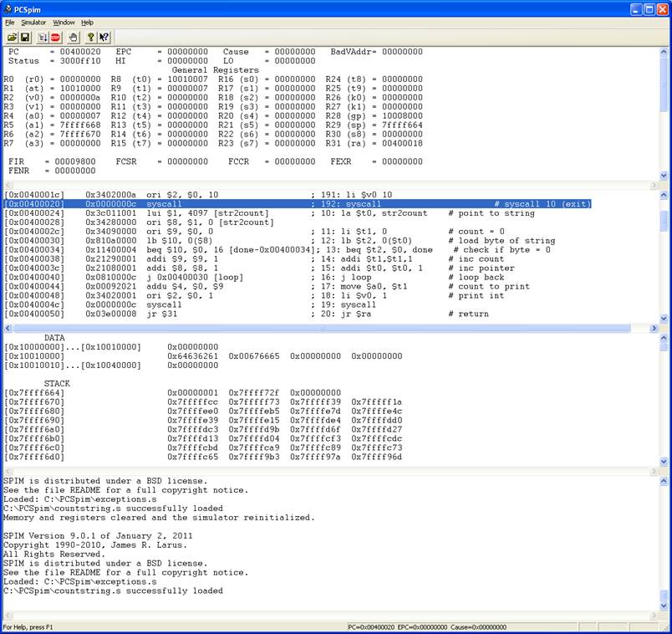Click the stack value 0x7ffff72f

[x=254, y=393]
